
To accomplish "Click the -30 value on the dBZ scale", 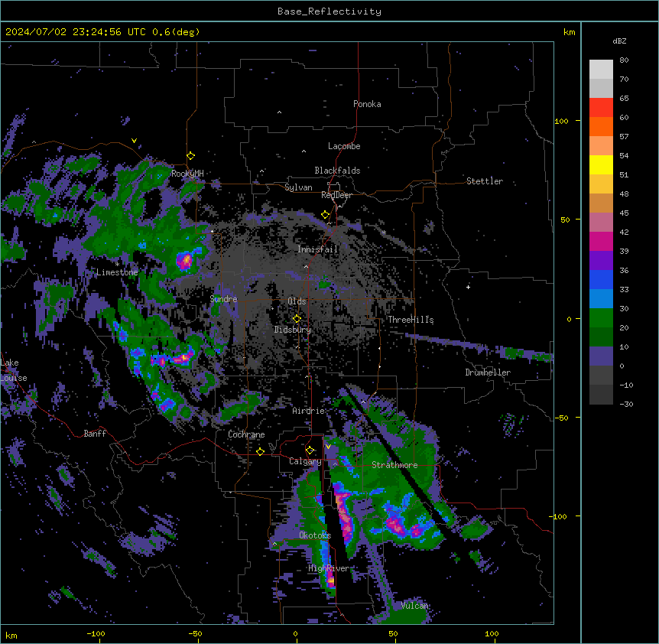I will coord(626,404).
